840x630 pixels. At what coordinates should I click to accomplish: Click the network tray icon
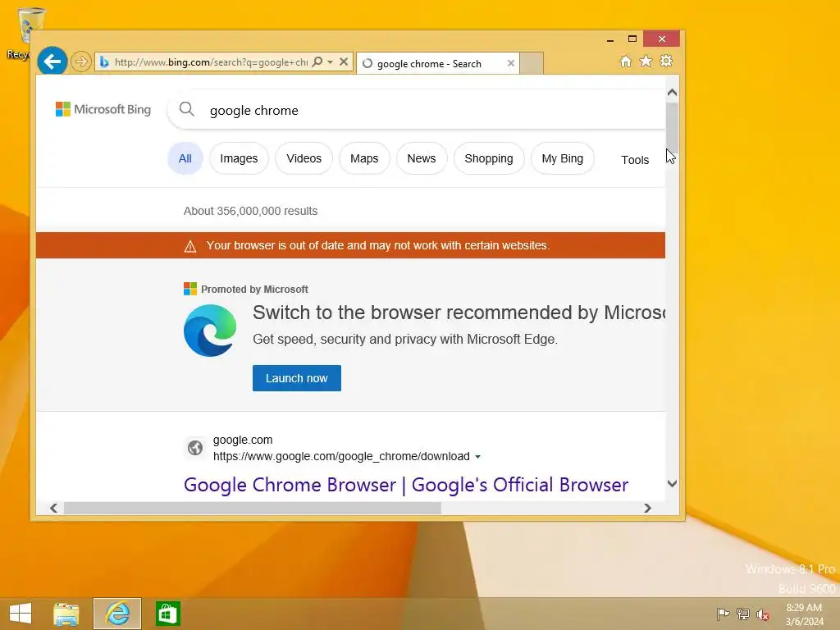click(x=743, y=614)
